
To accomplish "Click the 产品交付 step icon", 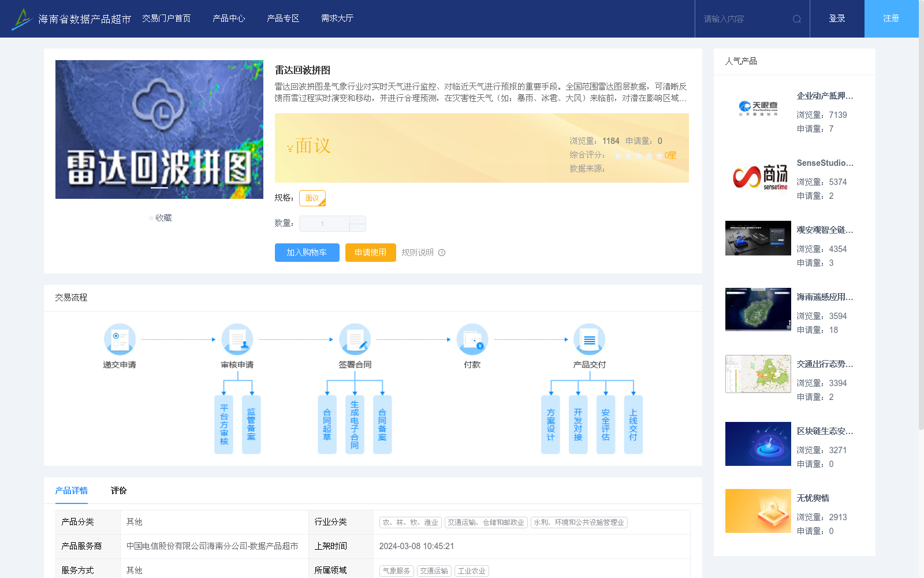I will pos(590,339).
